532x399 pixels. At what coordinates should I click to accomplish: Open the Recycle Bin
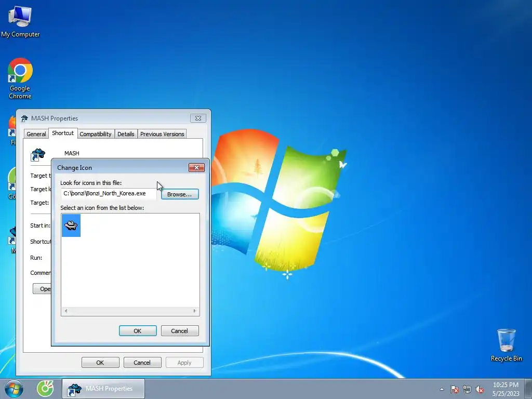pos(506,345)
